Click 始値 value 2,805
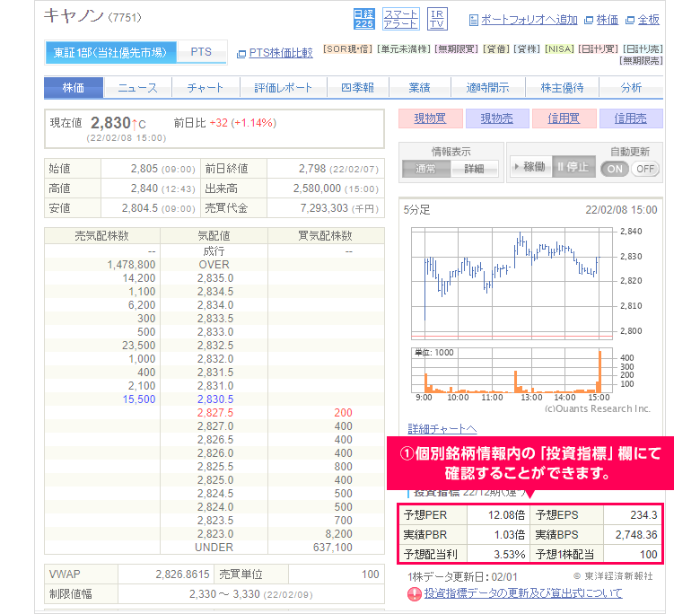Screen dimensions: 700x614 point(144,169)
